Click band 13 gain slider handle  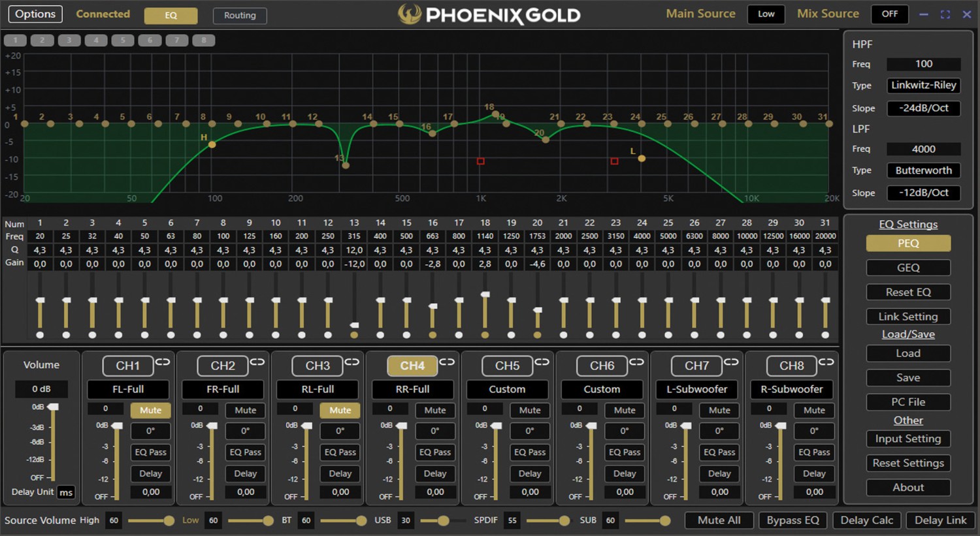354,324
